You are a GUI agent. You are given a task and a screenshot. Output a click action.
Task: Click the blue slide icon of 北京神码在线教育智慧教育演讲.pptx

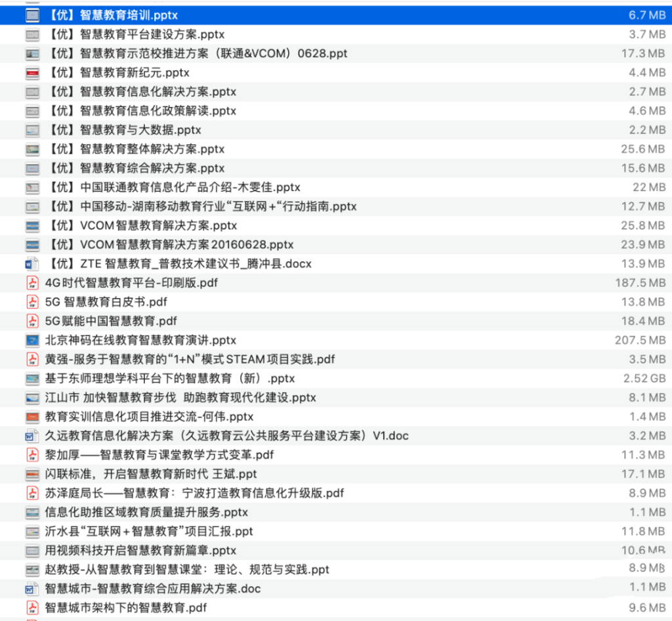tap(32, 339)
